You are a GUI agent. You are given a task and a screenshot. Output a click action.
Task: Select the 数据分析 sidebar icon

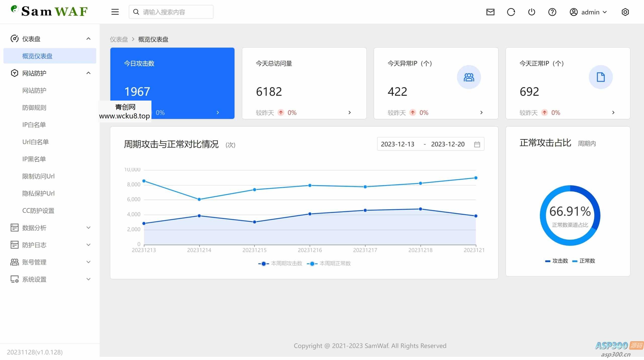(14, 228)
